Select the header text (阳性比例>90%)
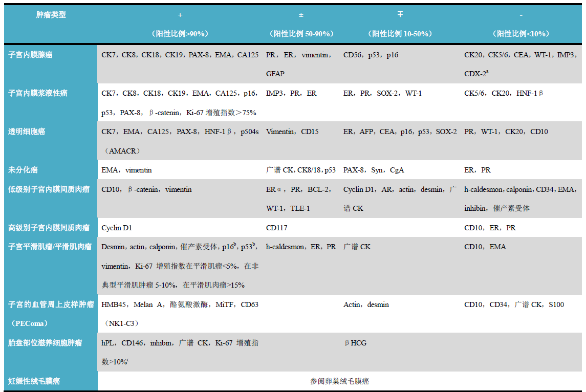The image size is (586, 392). point(180,34)
